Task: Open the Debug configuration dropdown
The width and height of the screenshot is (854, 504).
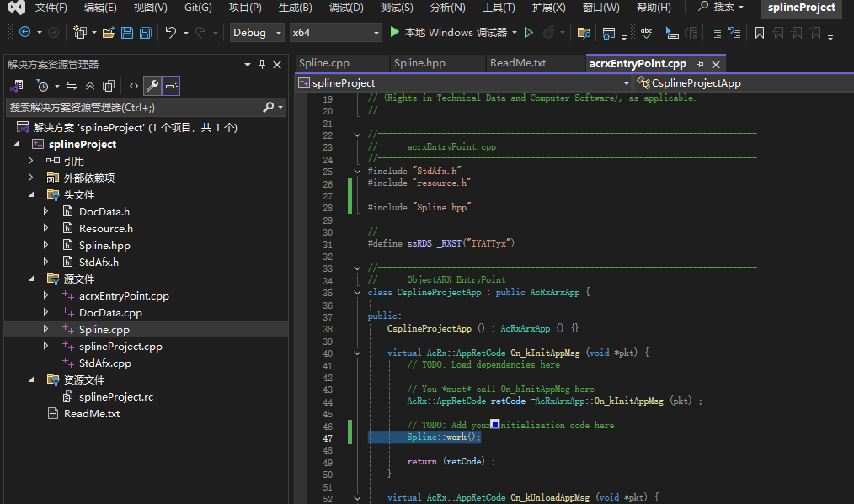Action: point(258,33)
